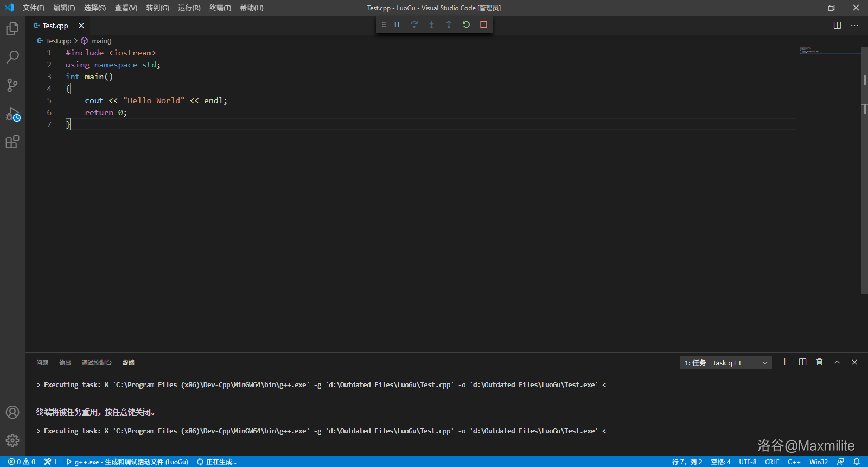The height and width of the screenshot is (467, 868).
Task: Click '#include <iostream>' on line 1
Action: click(x=111, y=53)
